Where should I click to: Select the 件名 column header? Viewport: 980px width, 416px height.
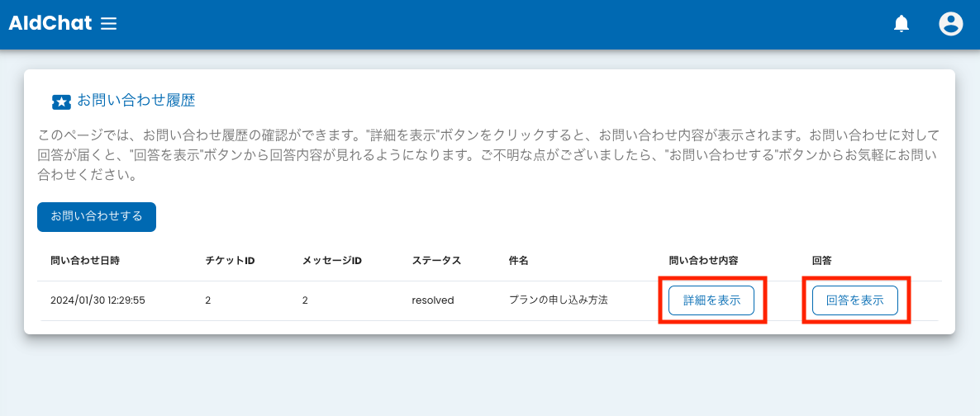pyautogui.click(x=518, y=260)
